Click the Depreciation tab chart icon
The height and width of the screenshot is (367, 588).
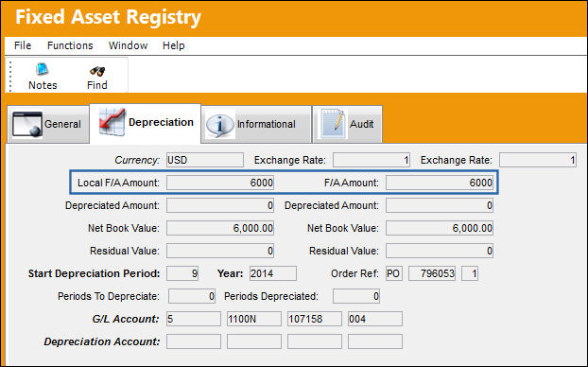tap(112, 122)
